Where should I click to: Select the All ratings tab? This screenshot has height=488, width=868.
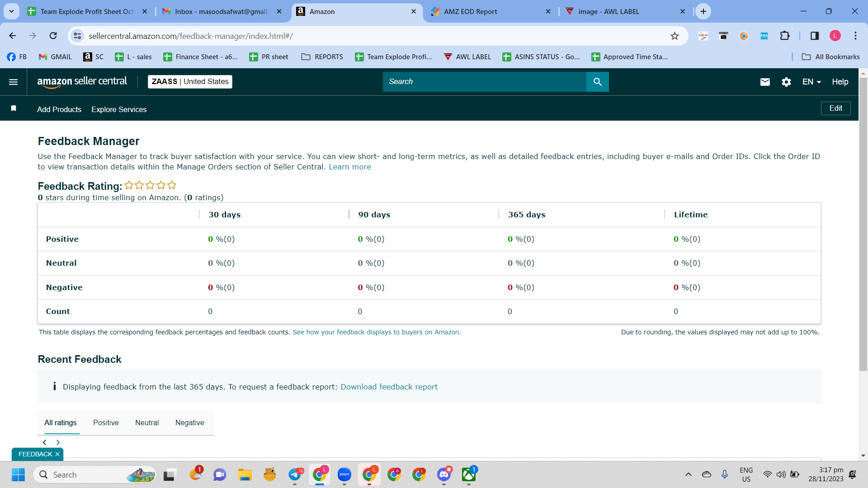pyautogui.click(x=61, y=423)
